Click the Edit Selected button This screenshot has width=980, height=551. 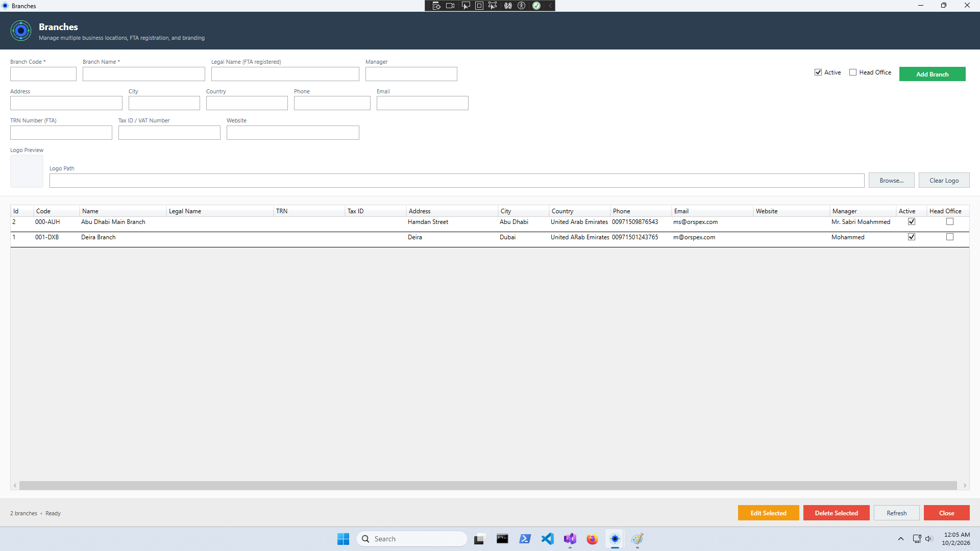pos(769,513)
